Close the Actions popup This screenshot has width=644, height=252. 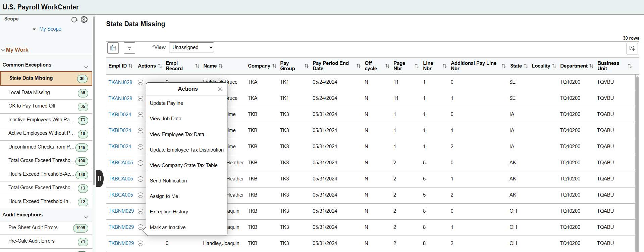pos(220,89)
